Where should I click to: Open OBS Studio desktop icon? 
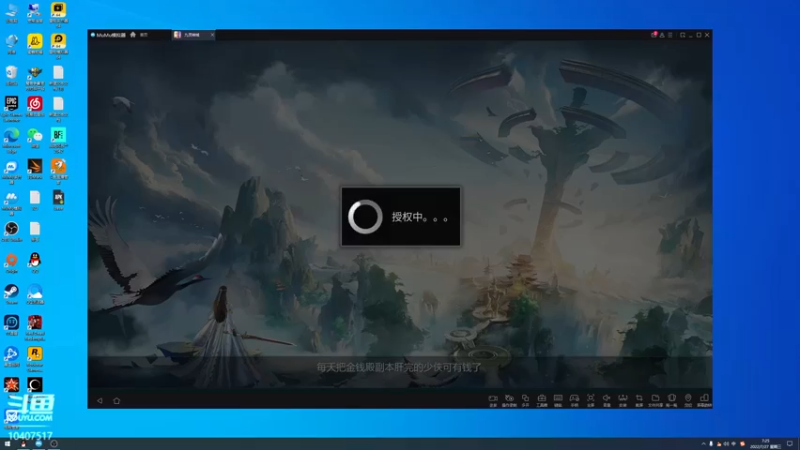click(11, 231)
